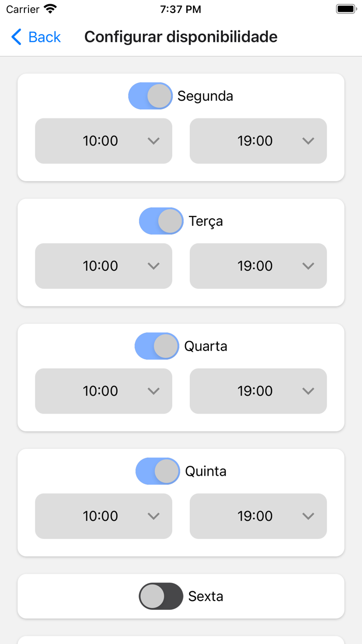The image size is (362, 644).
Task: Disable the Segunda availability toggle
Action: click(x=150, y=96)
